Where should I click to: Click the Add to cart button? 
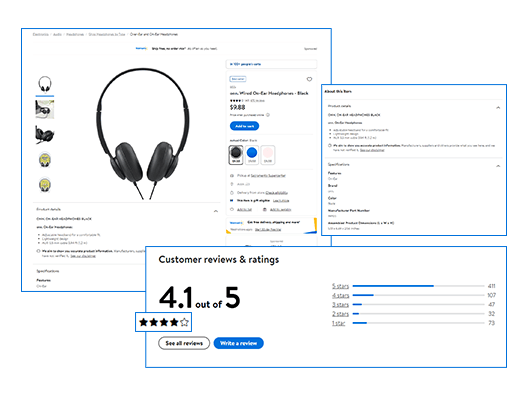pos(244,126)
